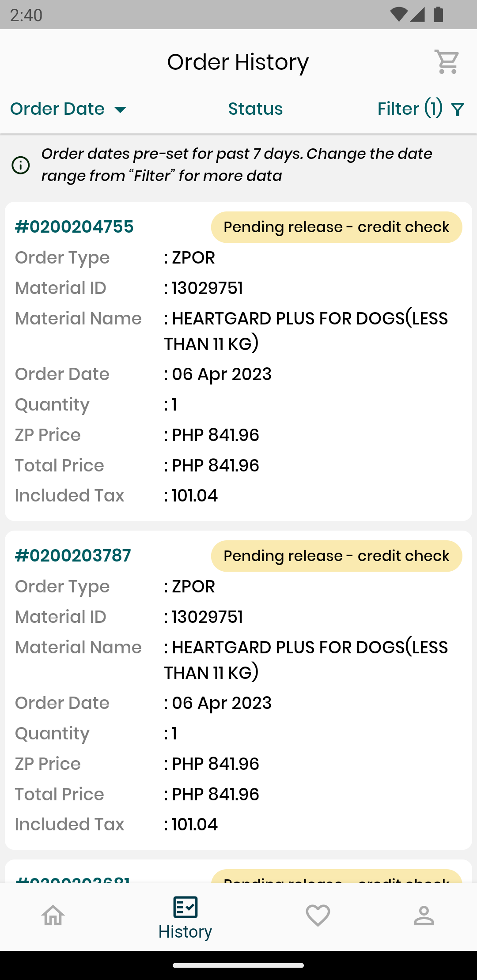This screenshot has width=477, height=980.
Task: Expand the Order Date sort dropdown arrow
Action: 120,109
